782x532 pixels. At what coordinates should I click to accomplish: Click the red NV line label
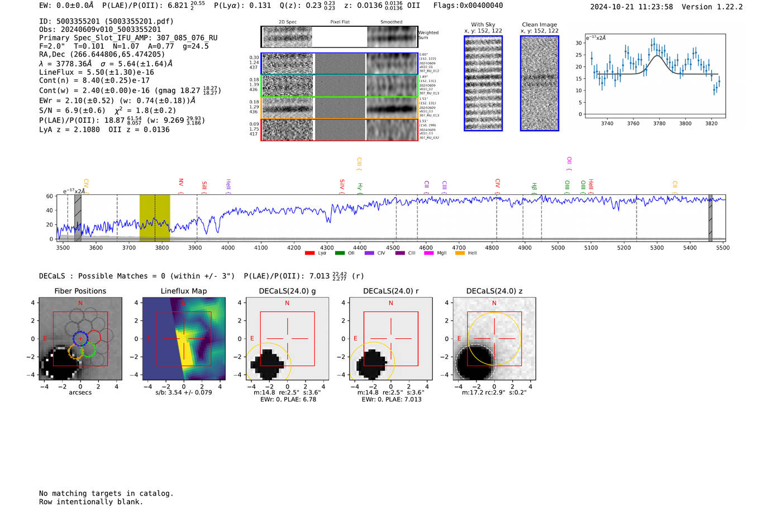181,183
